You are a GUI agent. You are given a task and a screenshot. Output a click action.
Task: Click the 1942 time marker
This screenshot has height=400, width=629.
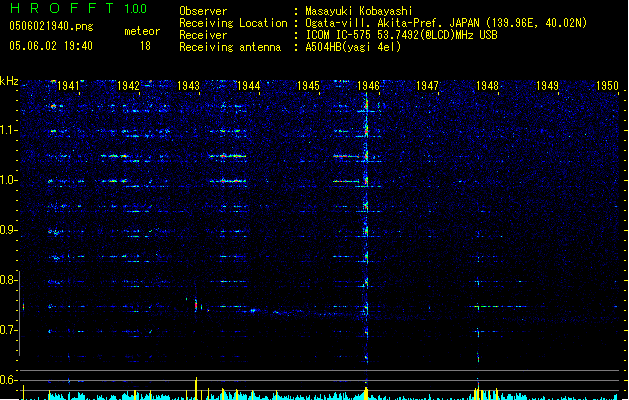coord(128,86)
